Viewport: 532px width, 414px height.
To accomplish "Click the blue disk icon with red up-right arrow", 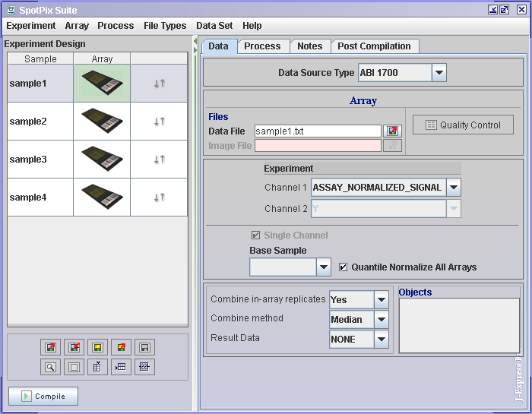I will click(x=51, y=347).
